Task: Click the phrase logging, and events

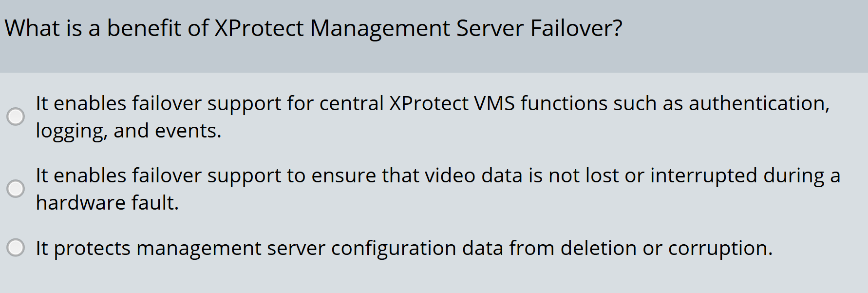Action: (129, 130)
